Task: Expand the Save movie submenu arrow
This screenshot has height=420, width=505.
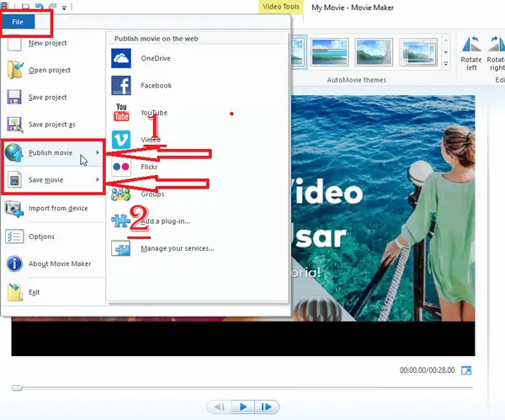Action: coord(98,179)
